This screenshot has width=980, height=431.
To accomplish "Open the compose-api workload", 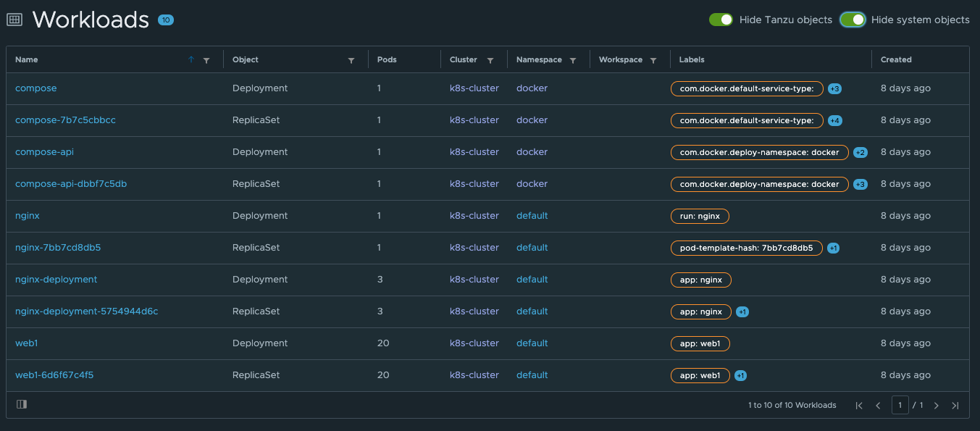I will (44, 152).
